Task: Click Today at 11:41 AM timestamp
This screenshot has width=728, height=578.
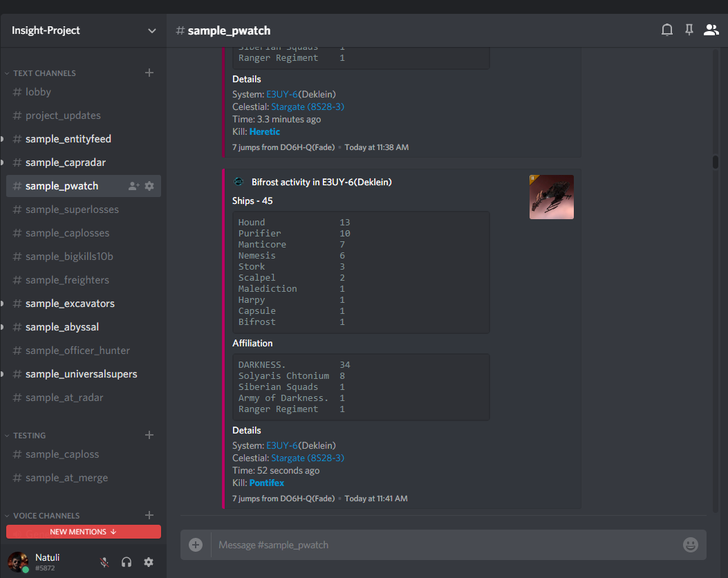Action: [x=376, y=498]
